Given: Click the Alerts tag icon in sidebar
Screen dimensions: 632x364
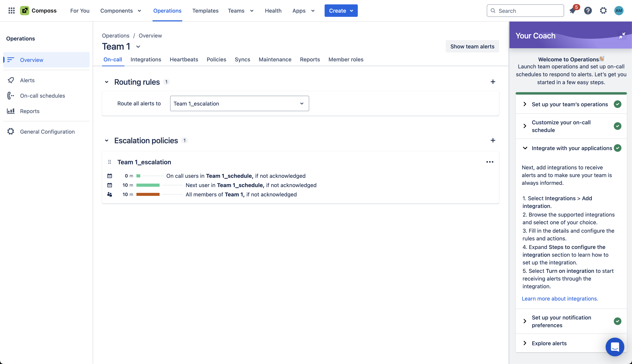Looking at the screenshot, I should click(x=11, y=80).
